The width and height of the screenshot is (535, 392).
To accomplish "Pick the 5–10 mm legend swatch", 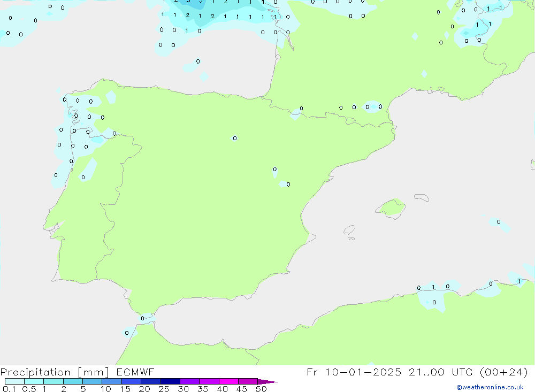I will point(93,381).
